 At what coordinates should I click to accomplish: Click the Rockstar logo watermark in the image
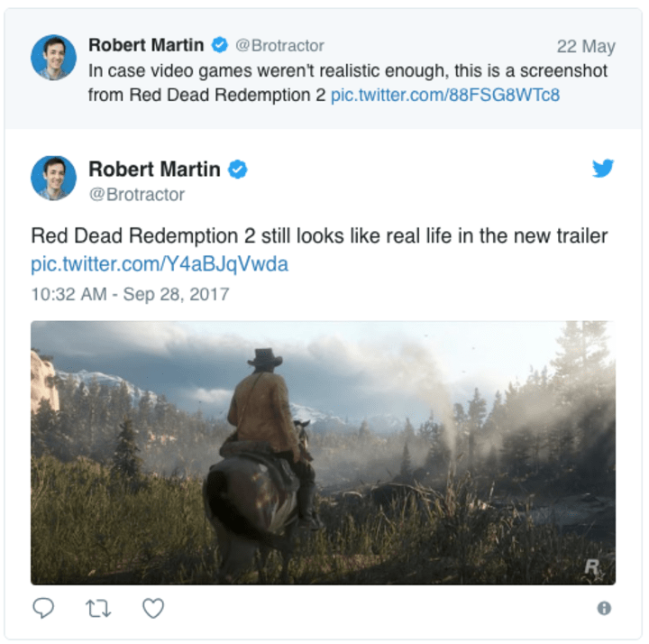coord(593,568)
